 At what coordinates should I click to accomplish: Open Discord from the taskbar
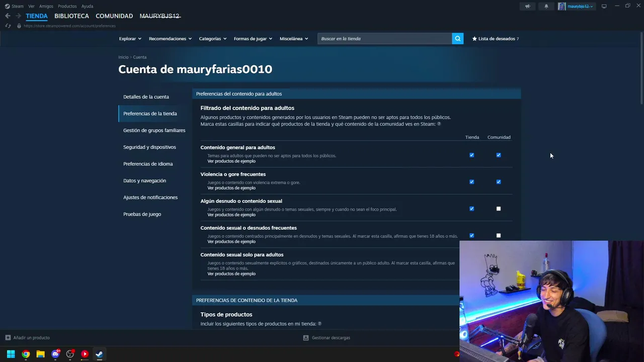(x=55, y=354)
